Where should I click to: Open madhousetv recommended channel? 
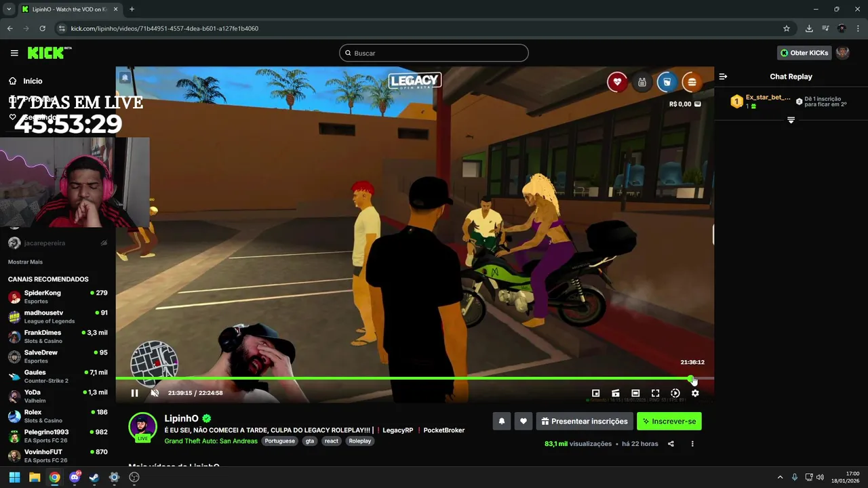coord(58,317)
